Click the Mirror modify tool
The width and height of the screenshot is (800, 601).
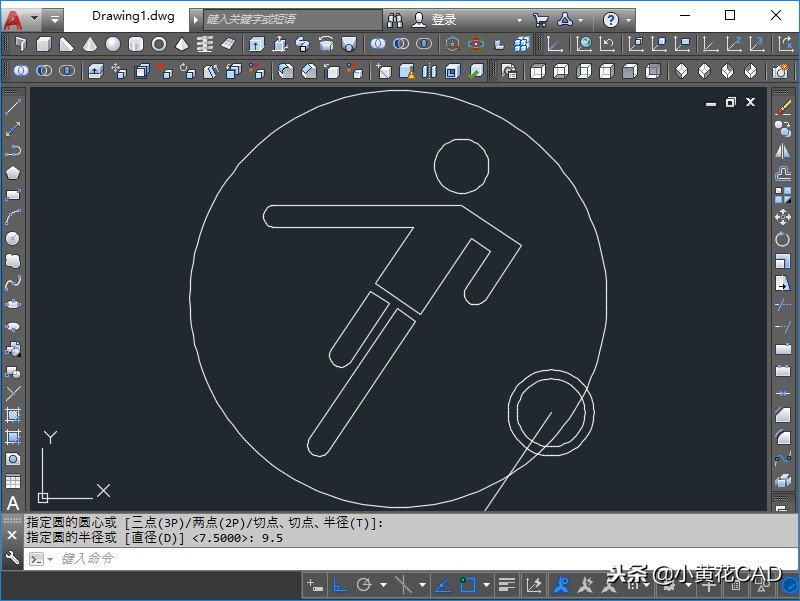(783, 151)
